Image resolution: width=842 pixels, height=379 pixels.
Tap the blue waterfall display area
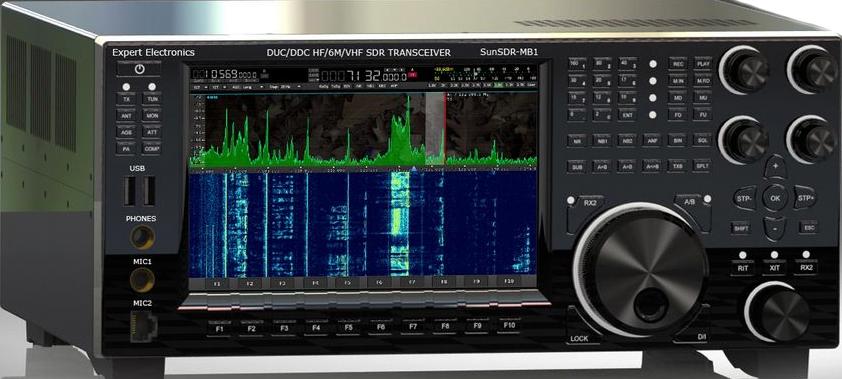[363, 224]
